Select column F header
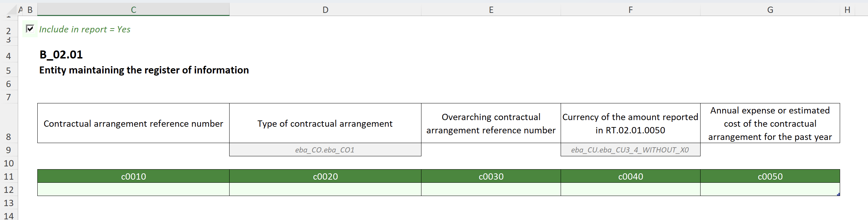The image size is (868, 220). pyautogui.click(x=630, y=10)
